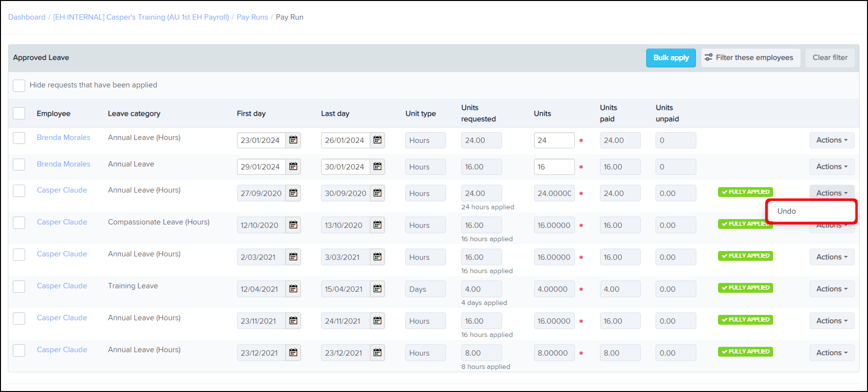
Task: Toggle select-all checkbox in Employee header
Action: point(19,113)
